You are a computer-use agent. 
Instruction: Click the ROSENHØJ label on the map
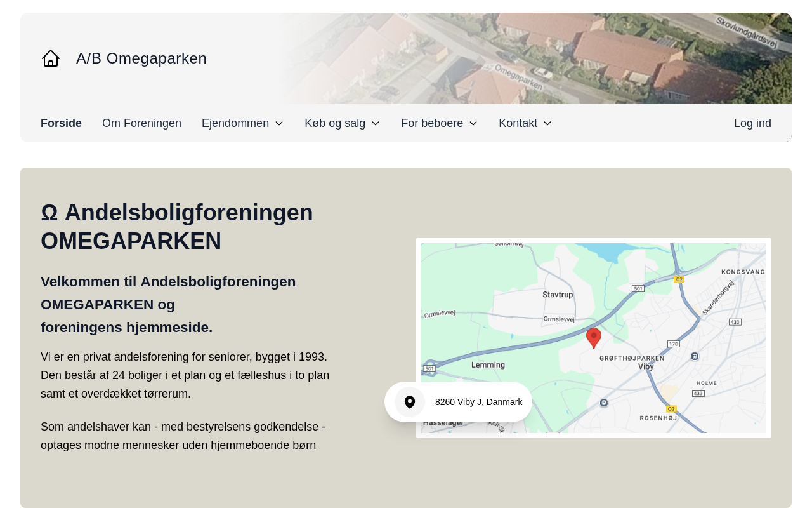[658, 418]
